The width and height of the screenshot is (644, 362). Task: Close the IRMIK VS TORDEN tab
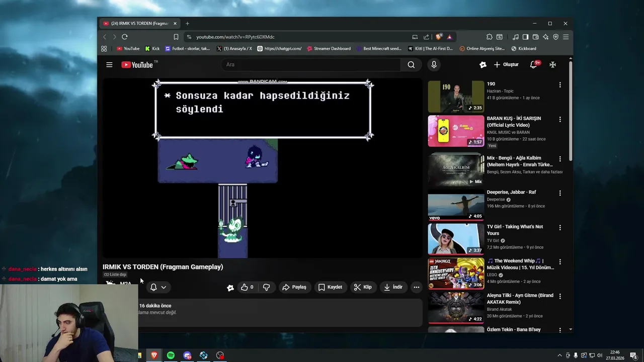175,23
